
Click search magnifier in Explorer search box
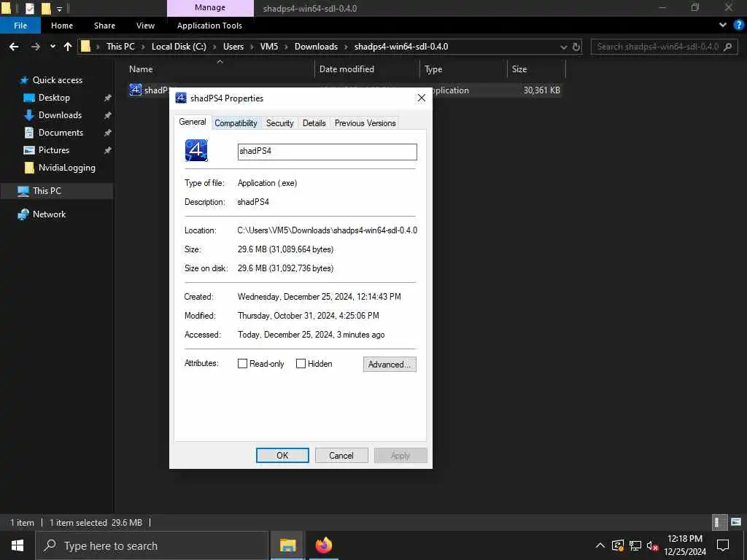(727, 47)
